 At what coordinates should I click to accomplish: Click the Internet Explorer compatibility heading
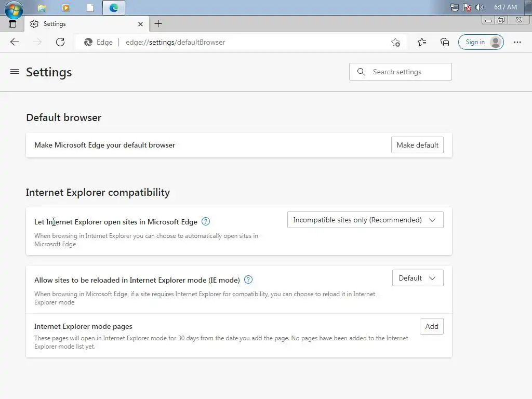click(98, 192)
